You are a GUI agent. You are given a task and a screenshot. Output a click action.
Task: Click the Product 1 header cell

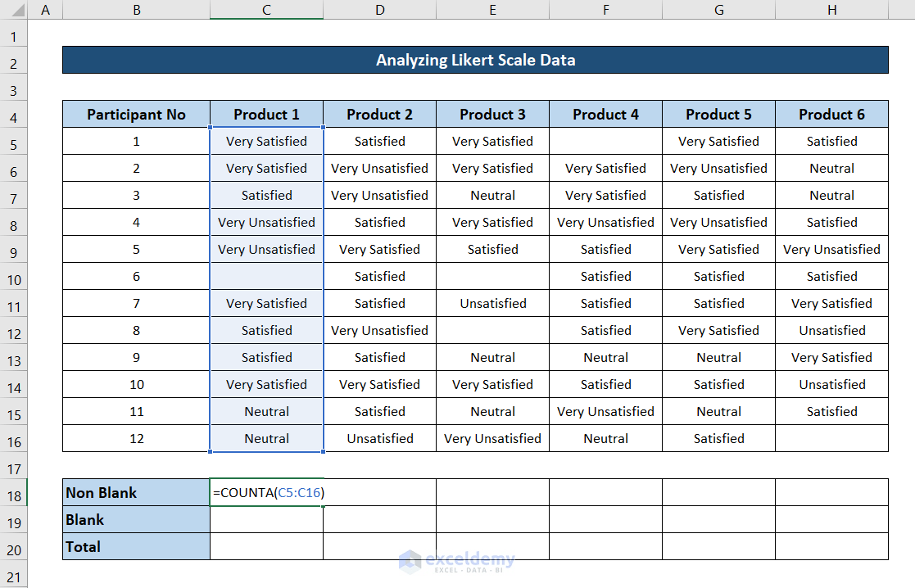(x=265, y=114)
